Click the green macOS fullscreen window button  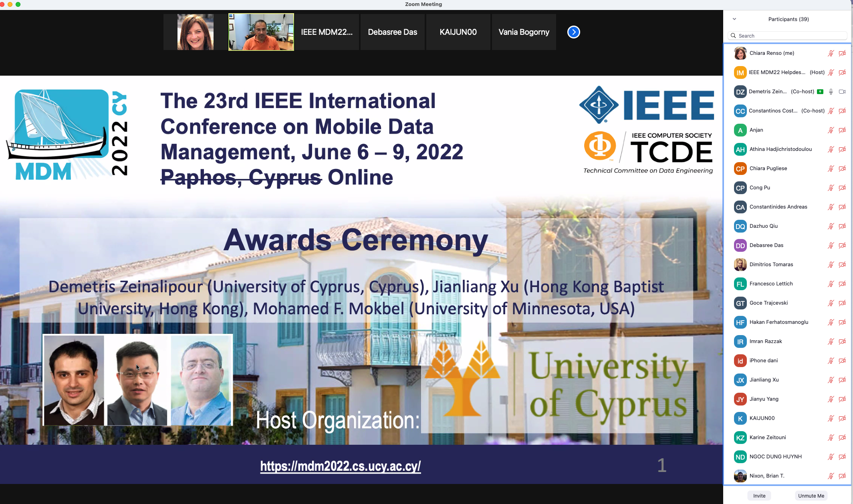pyautogui.click(x=18, y=4)
